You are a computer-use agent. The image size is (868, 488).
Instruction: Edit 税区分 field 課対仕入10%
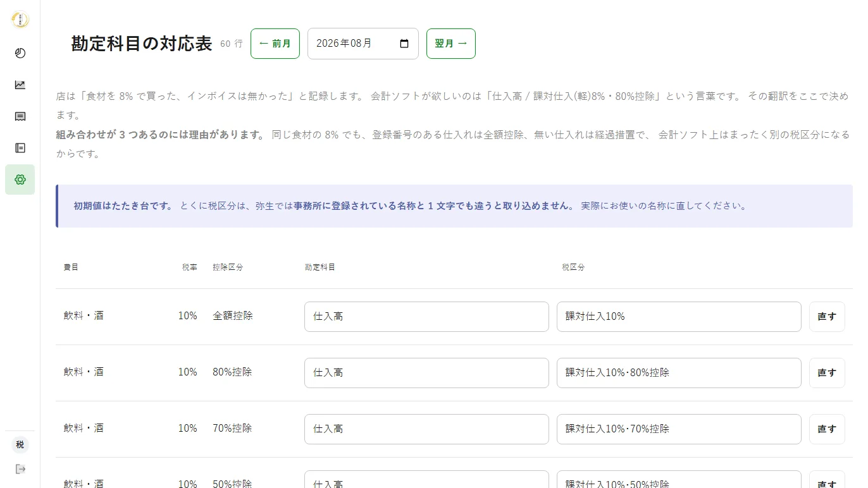[679, 317]
